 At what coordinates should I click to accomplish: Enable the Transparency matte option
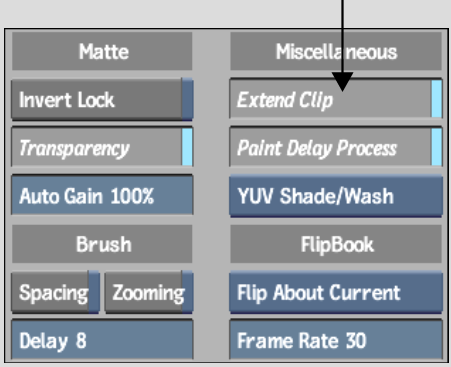tap(102, 147)
